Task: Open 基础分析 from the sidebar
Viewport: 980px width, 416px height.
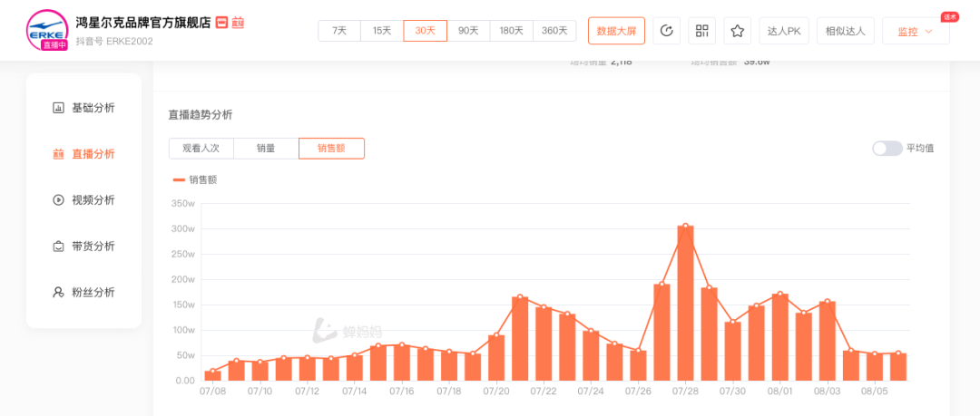Action: pyautogui.click(x=83, y=108)
